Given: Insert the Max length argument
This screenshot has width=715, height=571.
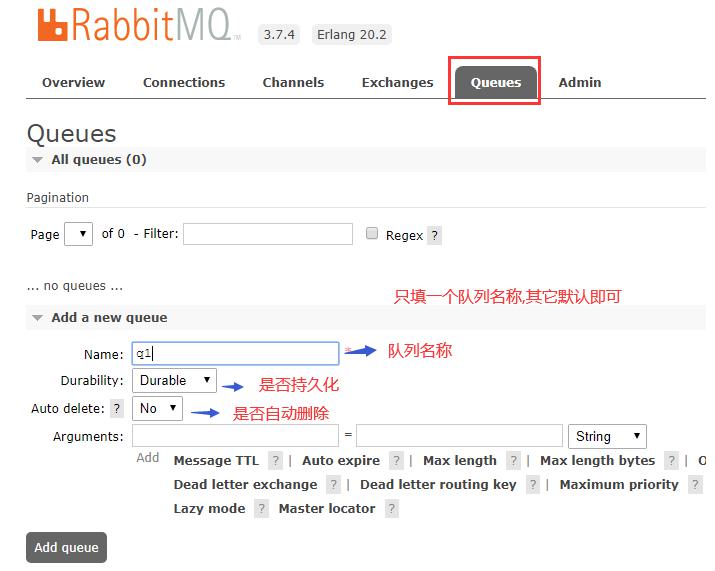Looking at the screenshot, I should pos(460,461).
